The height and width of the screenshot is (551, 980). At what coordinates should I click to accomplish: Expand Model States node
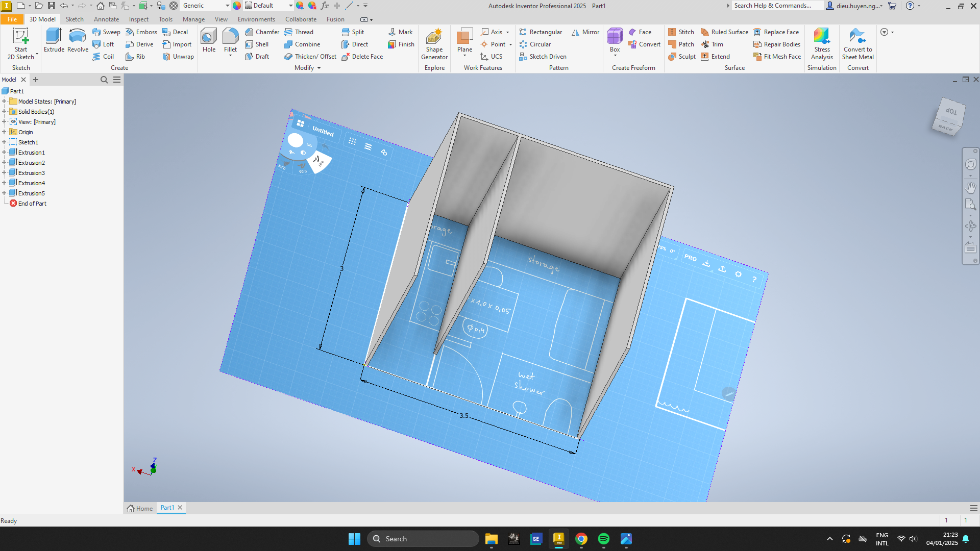point(4,102)
